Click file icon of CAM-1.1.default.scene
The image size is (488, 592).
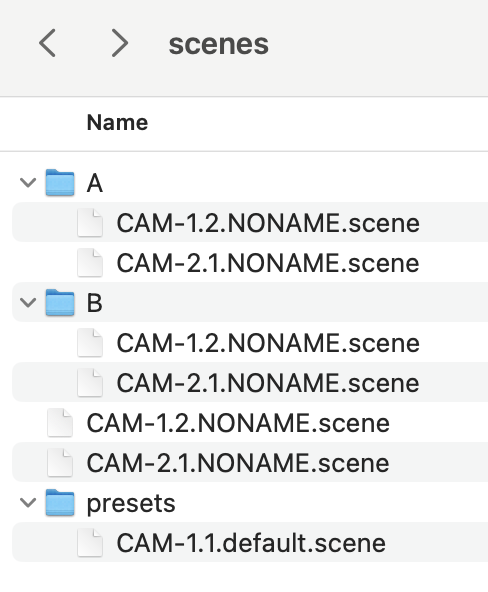[90, 543]
